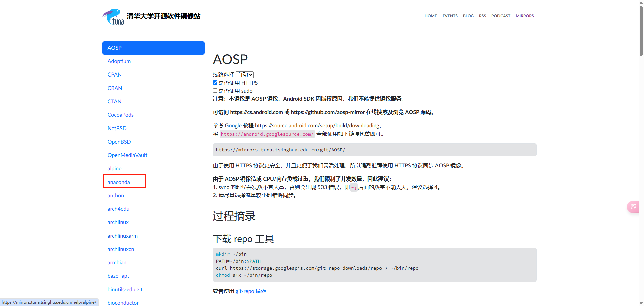The image size is (644, 306).
Task: Click the curl command line in code block
Action: coord(317,268)
